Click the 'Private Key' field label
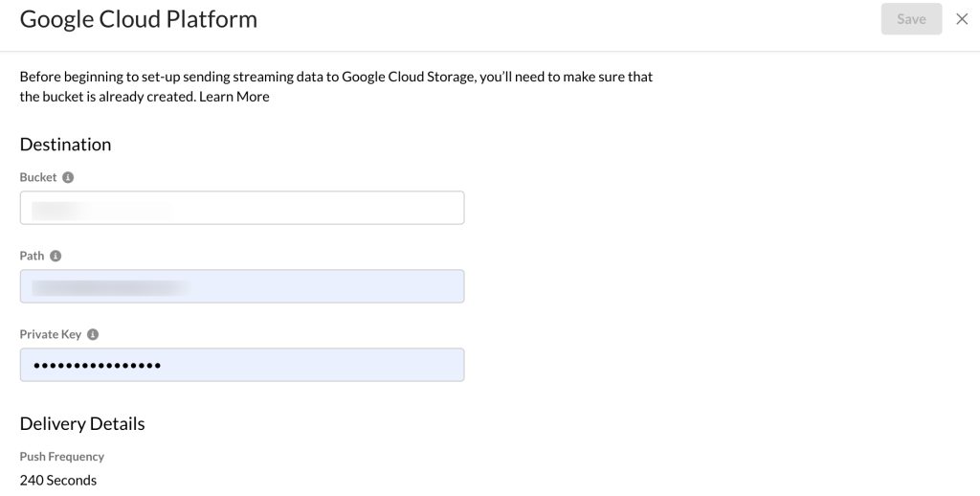This screenshot has height=496, width=980. tap(51, 334)
